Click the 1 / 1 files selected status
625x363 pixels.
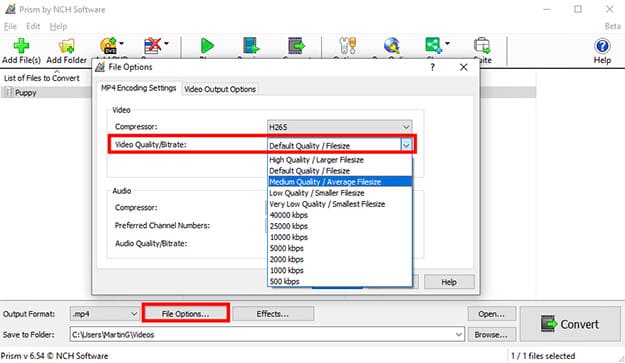[543, 356]
